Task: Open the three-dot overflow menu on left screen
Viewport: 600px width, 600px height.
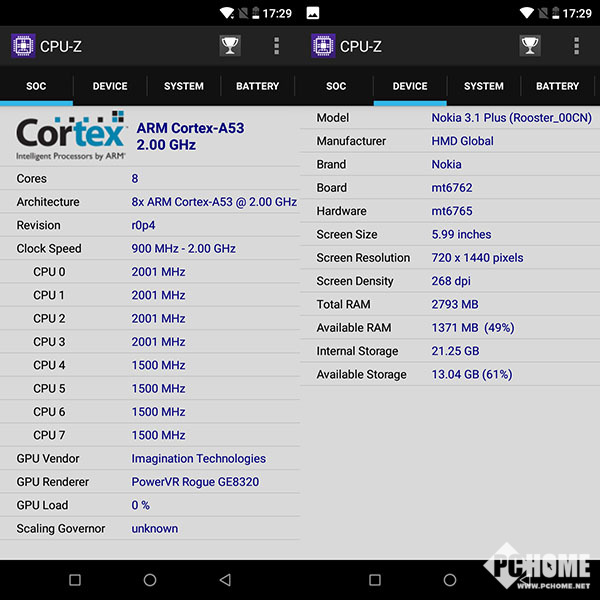Action: [x=277, y=46]
